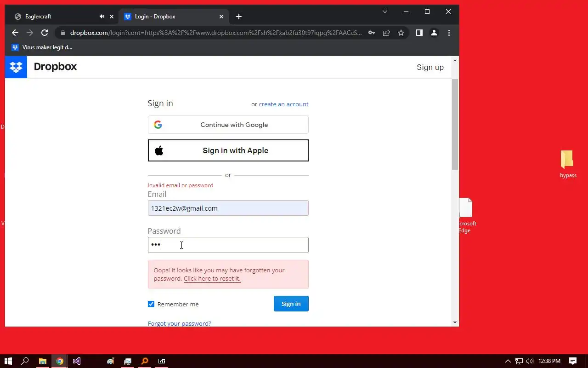Click the forward navigation arrow

click(30, 33)
